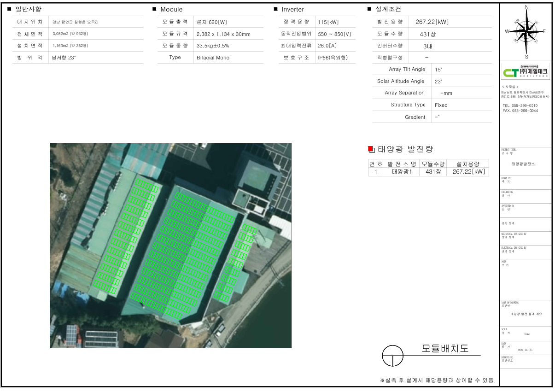Viewport: 555px width, 392px height.
Task: Click the 남서향 23° azimuth value
Action: coord(64,58)
